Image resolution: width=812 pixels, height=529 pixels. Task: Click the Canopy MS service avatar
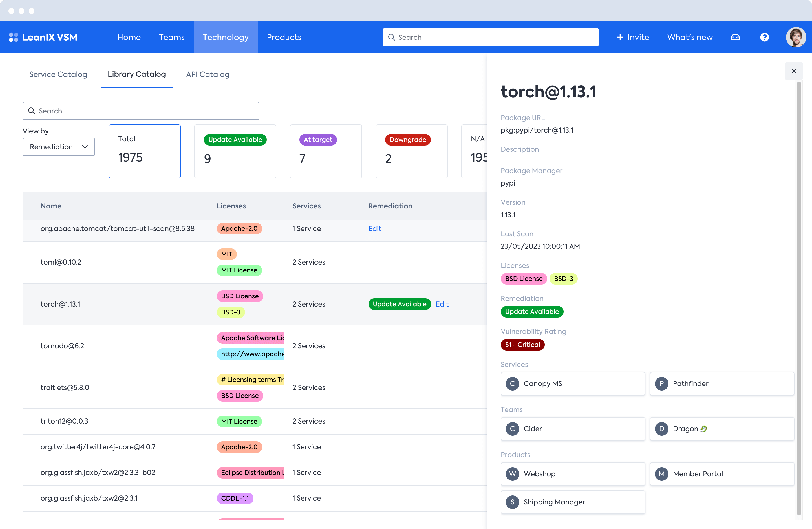[513, 383]
